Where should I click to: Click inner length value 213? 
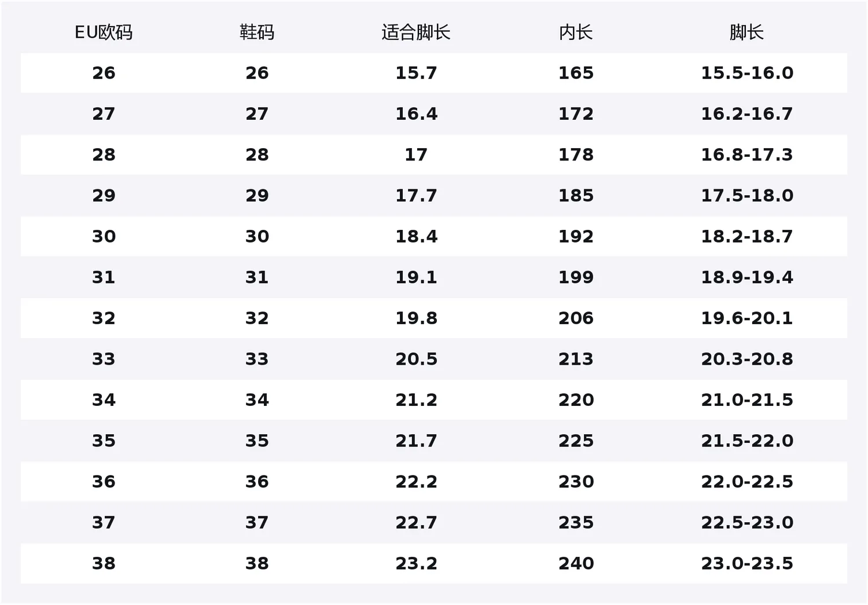(576, 359)
